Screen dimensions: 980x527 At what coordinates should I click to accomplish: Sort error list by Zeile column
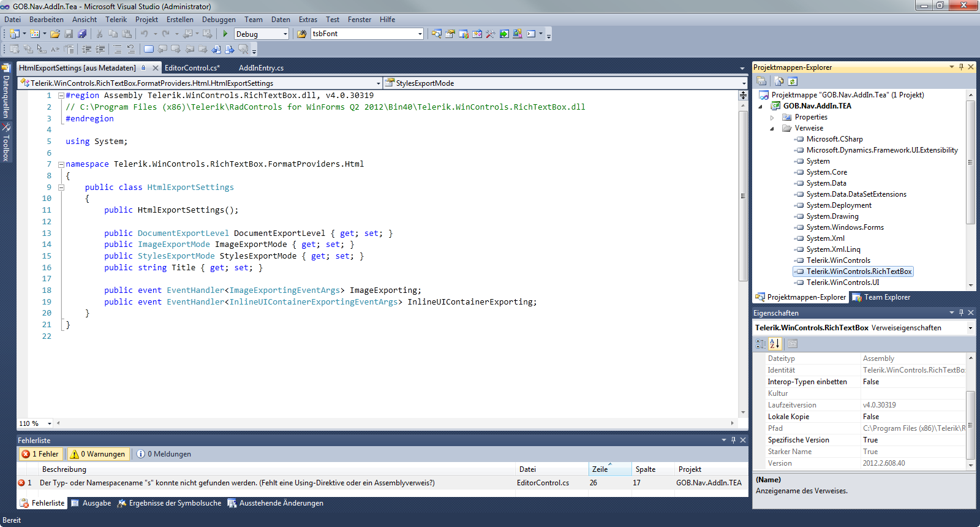coord(610,469)
